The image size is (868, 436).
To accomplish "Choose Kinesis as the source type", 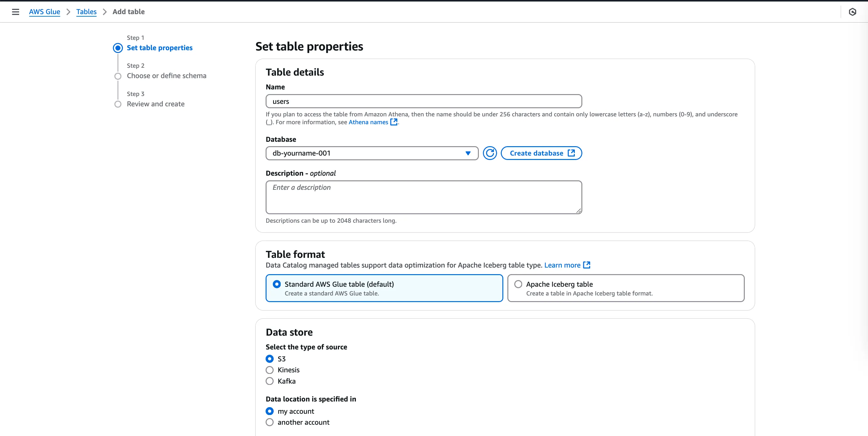I will click(x=270, y=370).
